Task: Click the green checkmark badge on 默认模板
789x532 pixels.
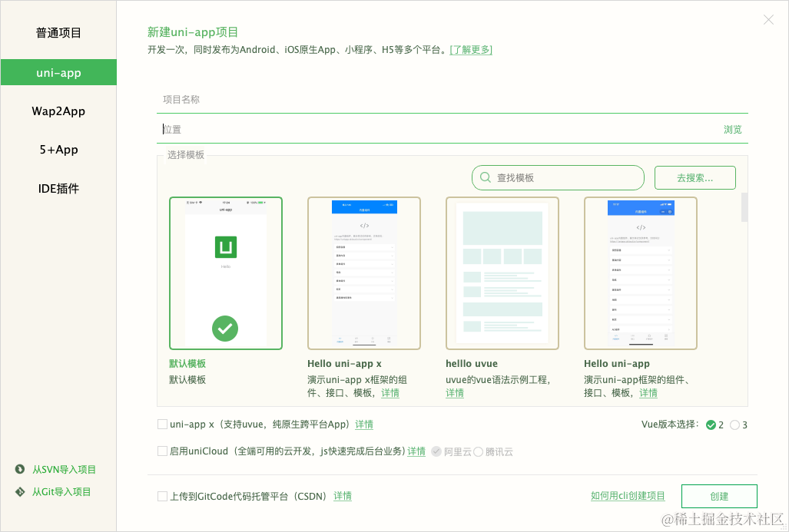Action: point(225,329)
